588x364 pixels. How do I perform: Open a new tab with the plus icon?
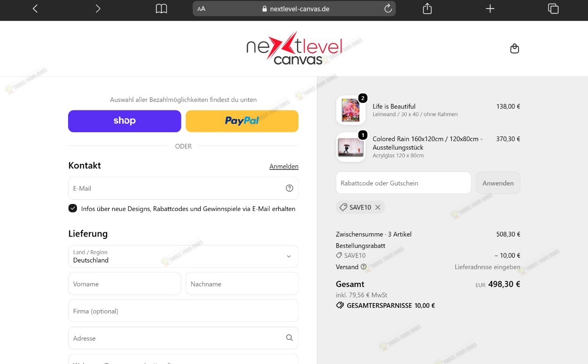(x=490, y=8)
